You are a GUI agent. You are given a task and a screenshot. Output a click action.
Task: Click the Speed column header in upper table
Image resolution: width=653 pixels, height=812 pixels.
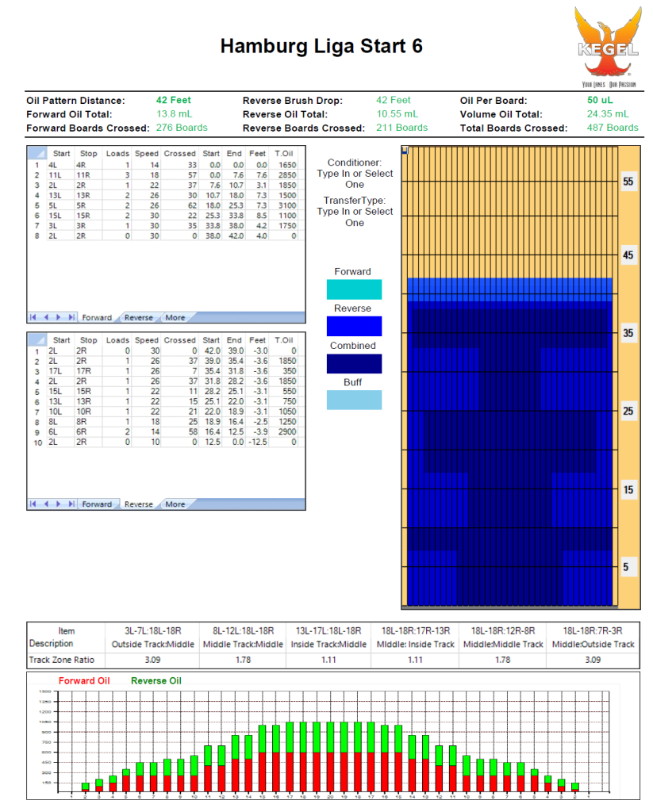coord(146,154)
